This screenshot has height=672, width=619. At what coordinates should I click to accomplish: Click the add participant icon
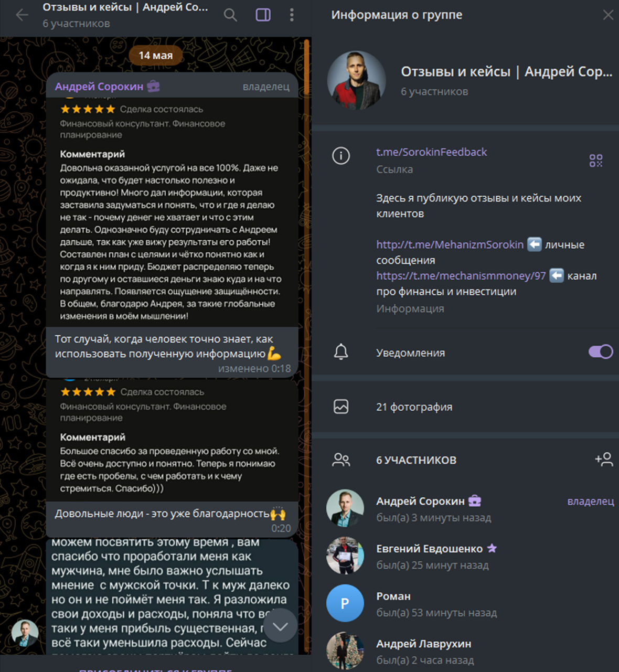click(604, 460)
